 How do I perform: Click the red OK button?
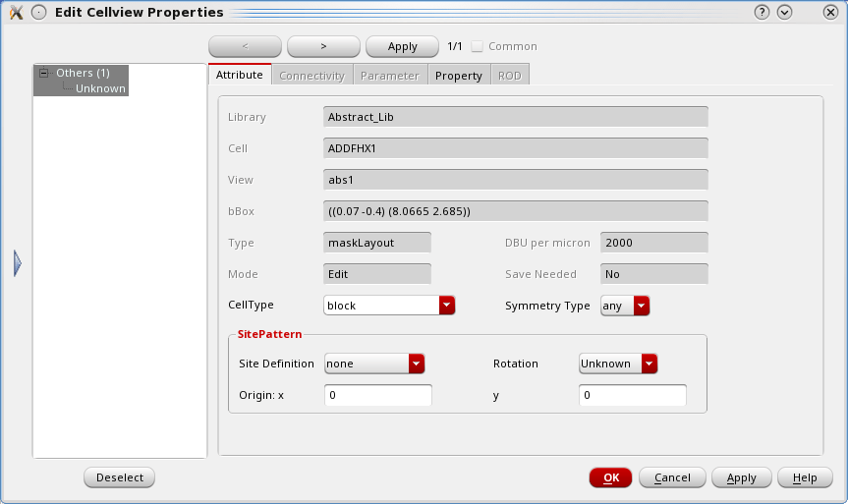[610, 477]
